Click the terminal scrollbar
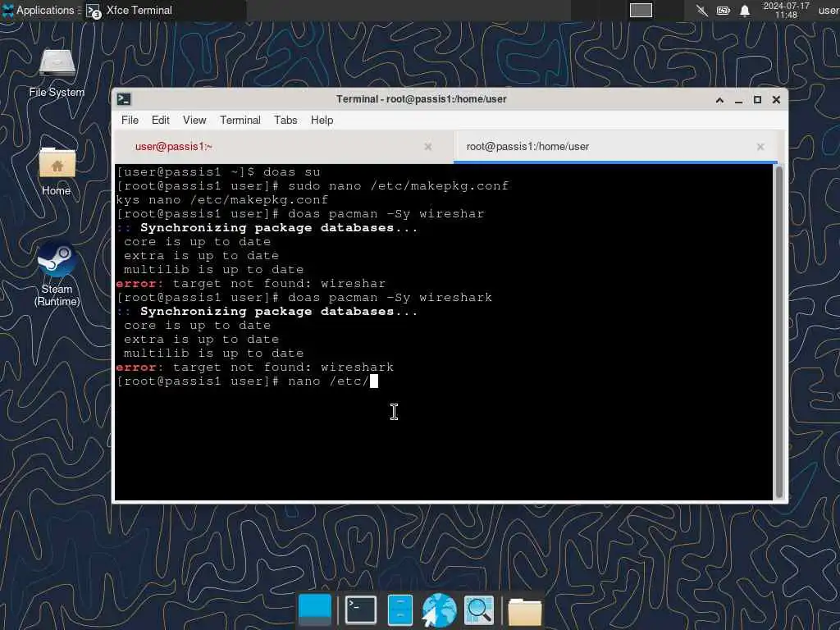The height and width of the screenshot is (630, 840). (779, 332)
